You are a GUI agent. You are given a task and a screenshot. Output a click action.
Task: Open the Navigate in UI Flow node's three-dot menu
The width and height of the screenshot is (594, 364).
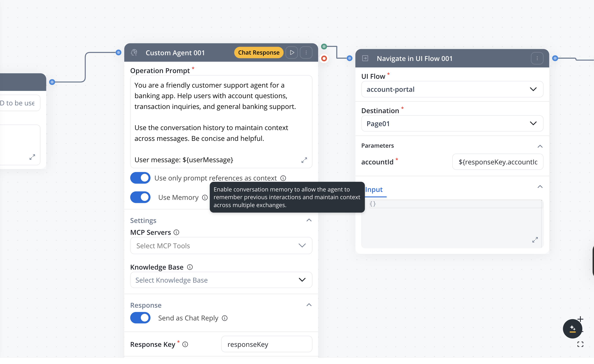(537, 58)
